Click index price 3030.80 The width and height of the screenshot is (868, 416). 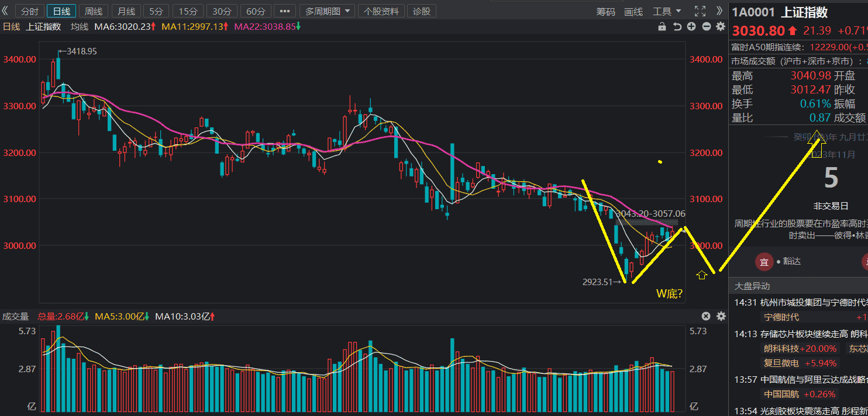point(759,30)
